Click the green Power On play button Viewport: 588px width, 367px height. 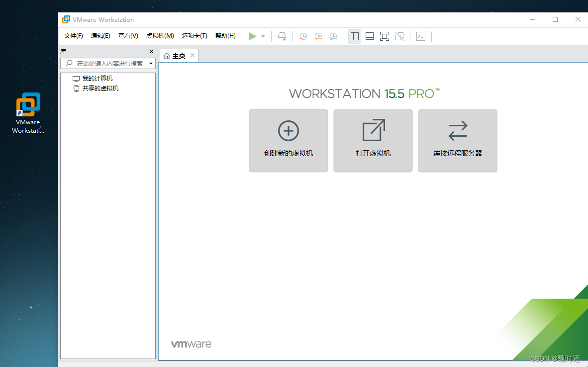(x=253, y=36)
